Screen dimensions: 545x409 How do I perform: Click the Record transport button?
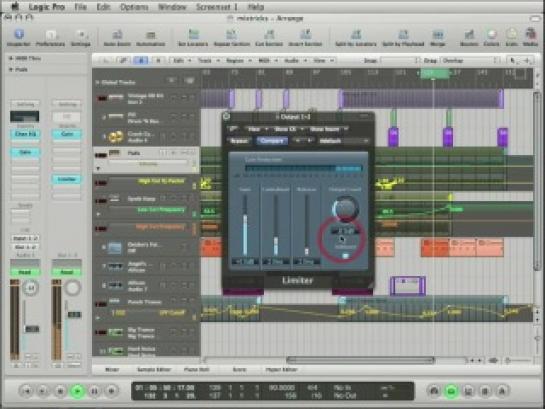111,391
